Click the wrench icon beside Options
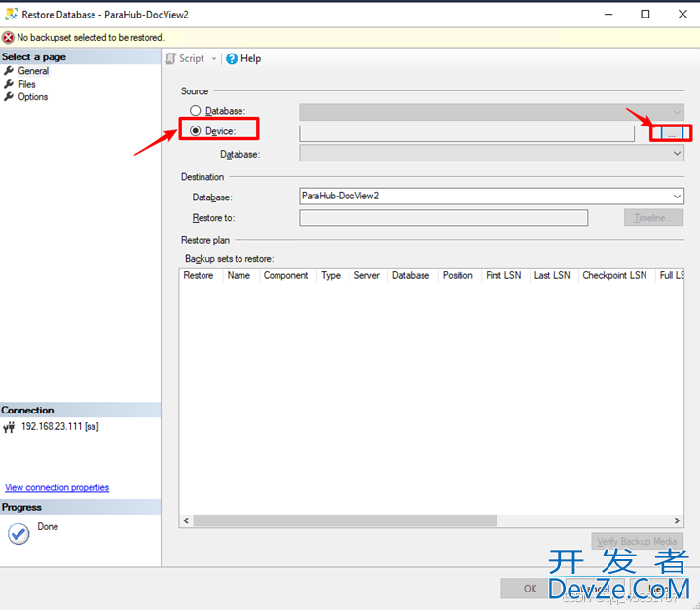Screen dimensions: 700x610 [x=9, y=96]
